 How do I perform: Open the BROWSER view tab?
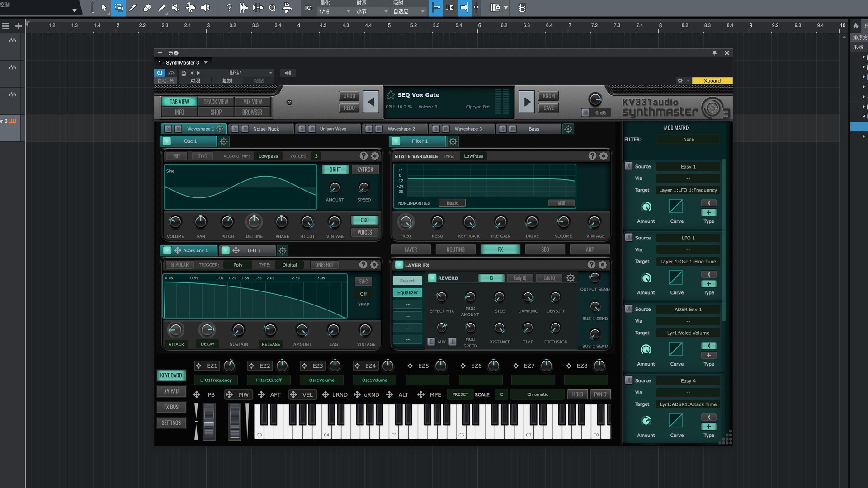click(x=252, y=112)
